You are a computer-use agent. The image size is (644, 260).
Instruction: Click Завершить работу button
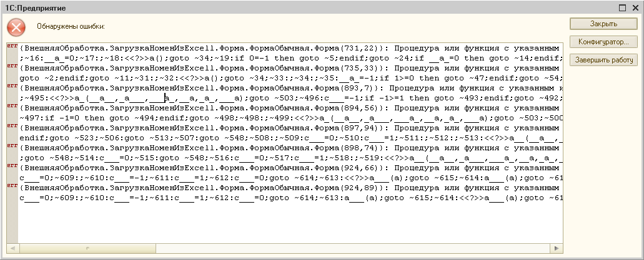pos(603,60)
